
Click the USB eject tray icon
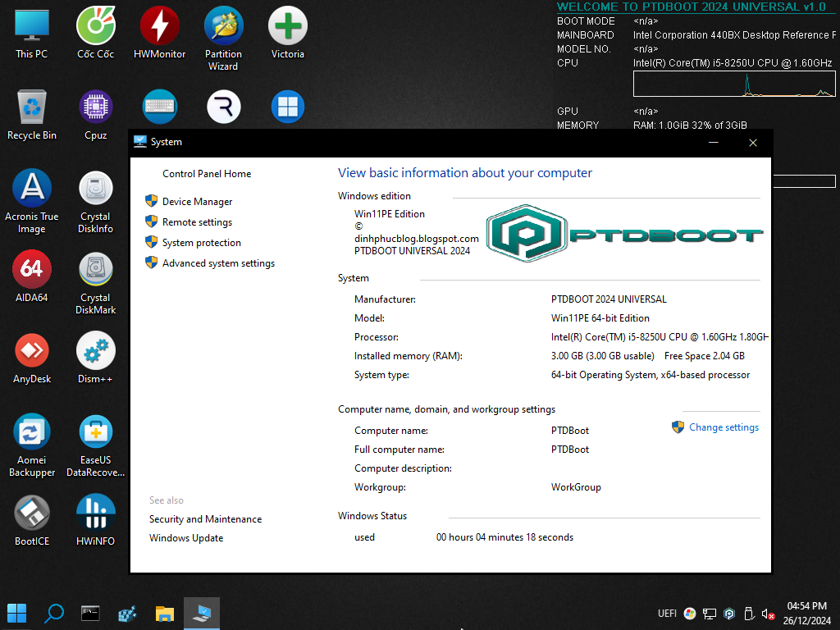[x=749, y=614]
